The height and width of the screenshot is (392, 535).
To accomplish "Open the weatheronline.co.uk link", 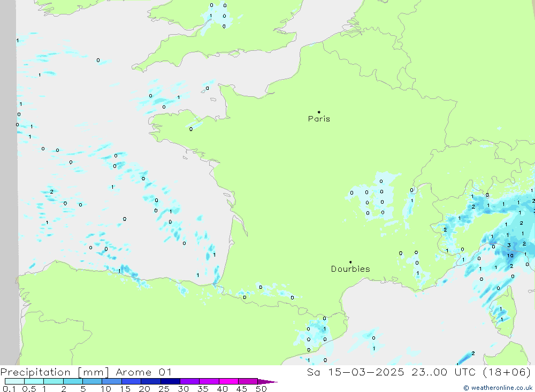I will click(x=498, y=388).
